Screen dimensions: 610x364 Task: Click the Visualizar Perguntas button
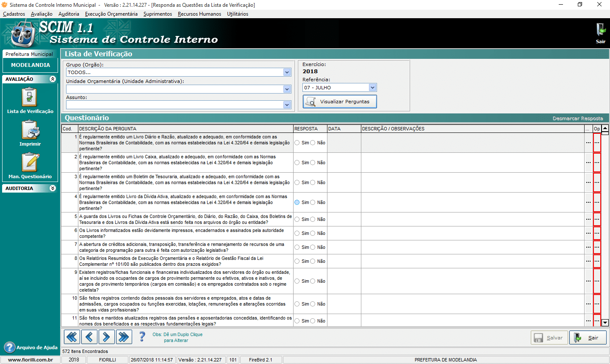340,102
